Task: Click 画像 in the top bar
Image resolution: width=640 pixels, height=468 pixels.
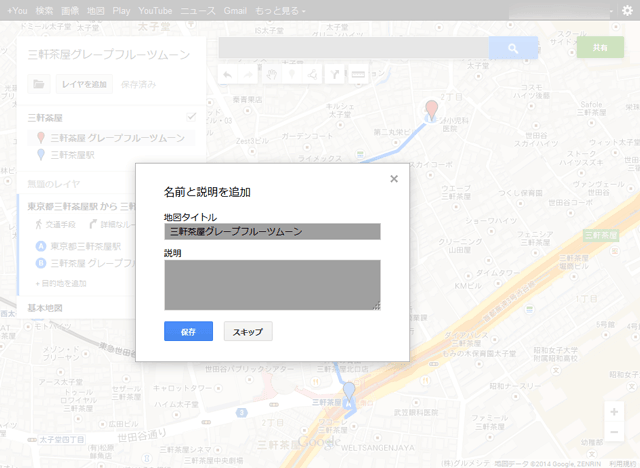Action: tap(70, 11)
